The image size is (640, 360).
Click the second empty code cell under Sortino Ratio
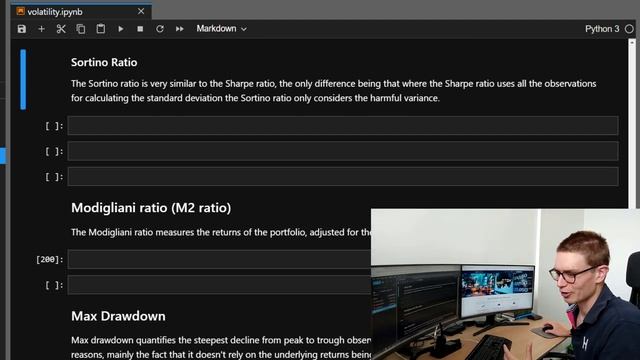(343, 151)
